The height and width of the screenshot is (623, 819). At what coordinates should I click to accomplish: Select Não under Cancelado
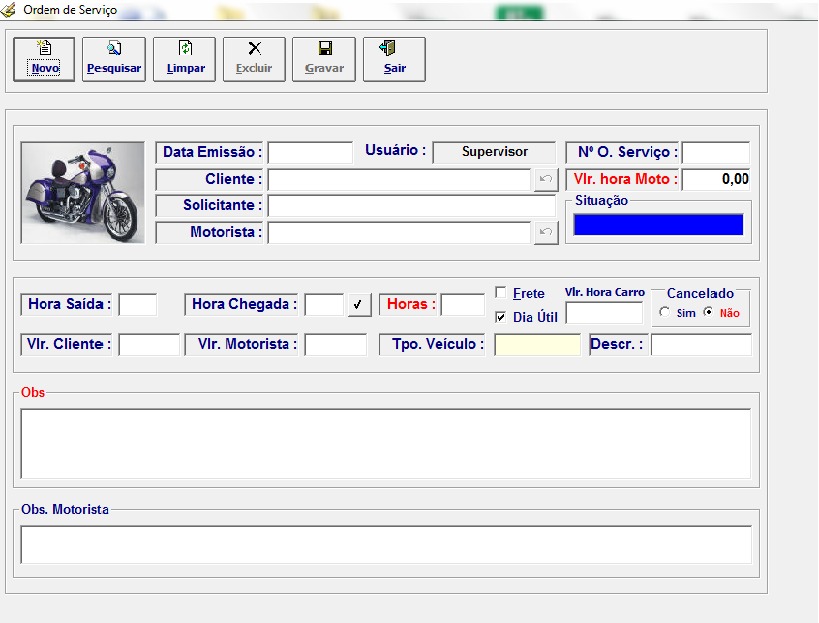click(709, 313)
